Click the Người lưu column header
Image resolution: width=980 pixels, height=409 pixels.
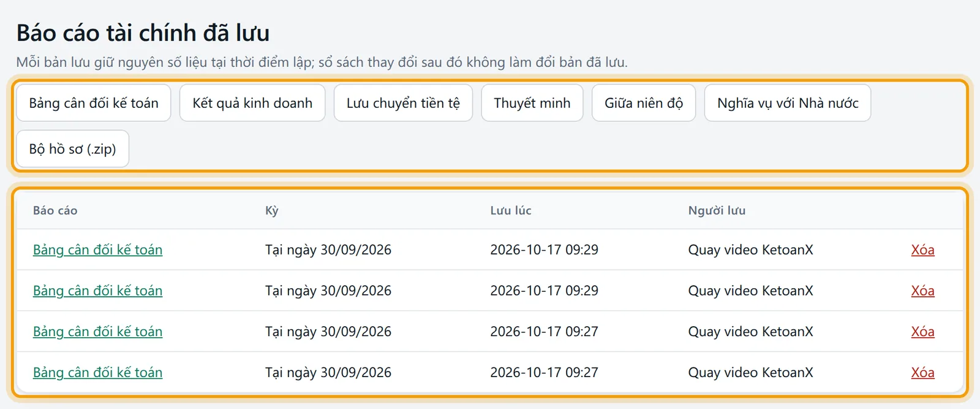click(717, 210)
